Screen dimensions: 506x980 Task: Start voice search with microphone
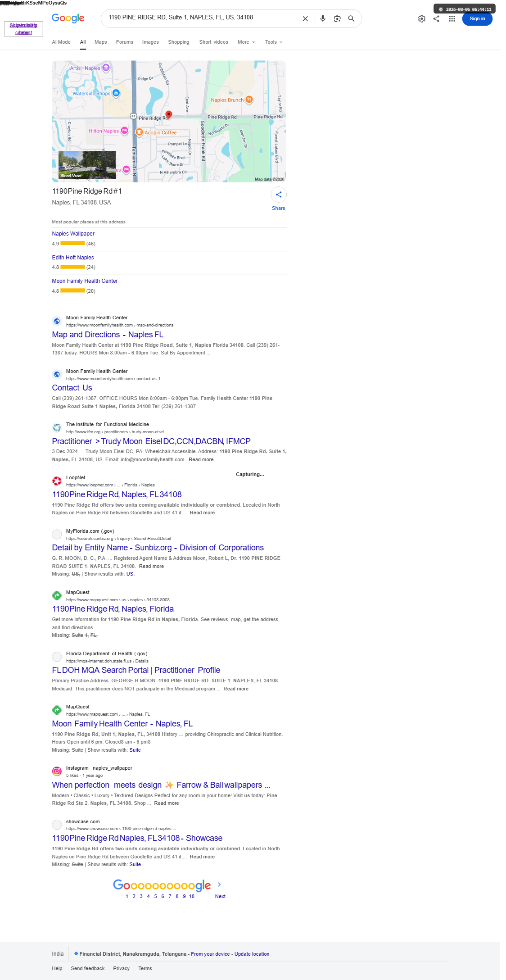coord(323,18)
